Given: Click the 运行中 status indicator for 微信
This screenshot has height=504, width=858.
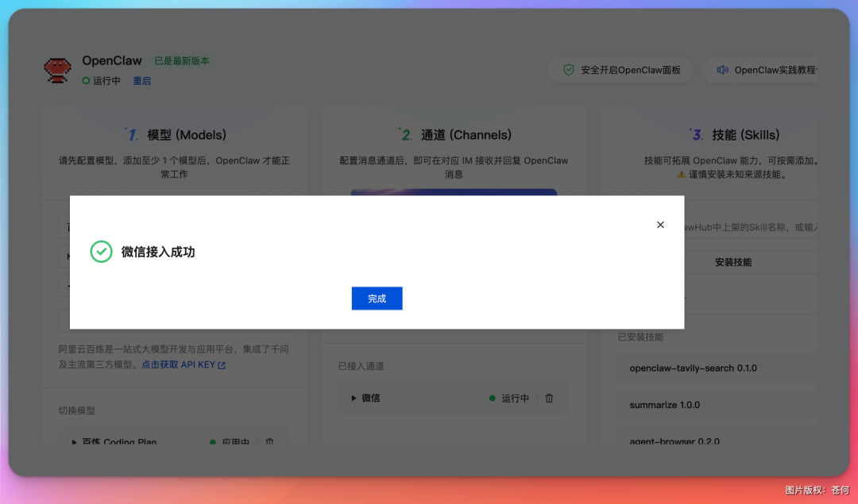Looking at the screenshot, I should [x=513, y=398].
